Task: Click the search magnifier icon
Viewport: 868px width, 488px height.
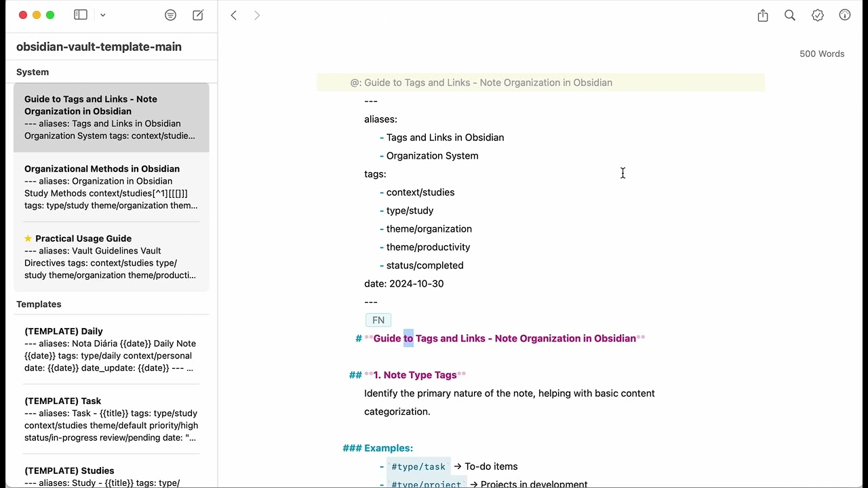Action: (x=790, y=15)
